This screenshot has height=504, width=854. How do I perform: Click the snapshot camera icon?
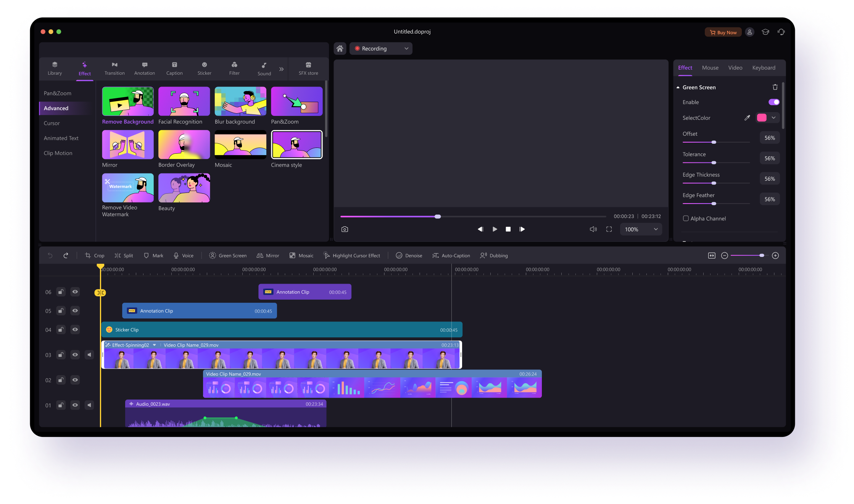(345, 229)
